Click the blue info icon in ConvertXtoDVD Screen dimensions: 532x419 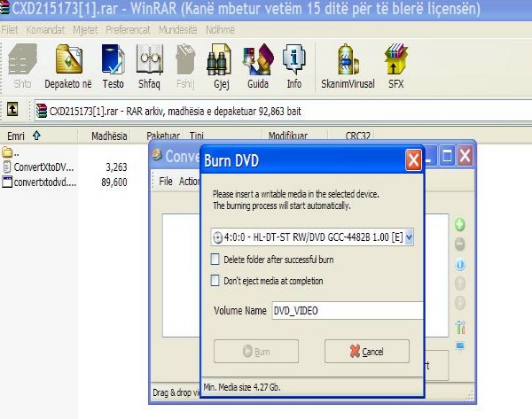coord(460,264)
